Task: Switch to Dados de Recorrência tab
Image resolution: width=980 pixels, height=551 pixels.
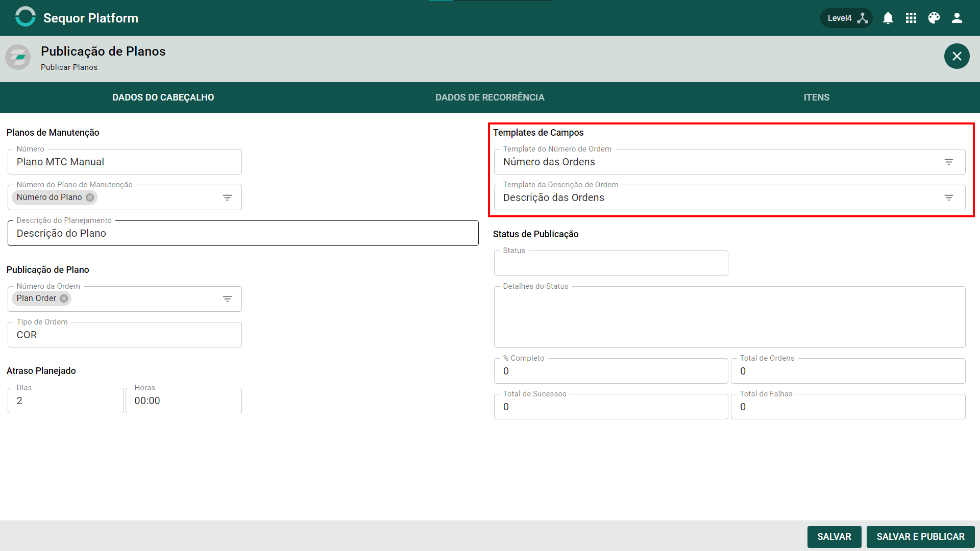Action: tap(490, 97)
